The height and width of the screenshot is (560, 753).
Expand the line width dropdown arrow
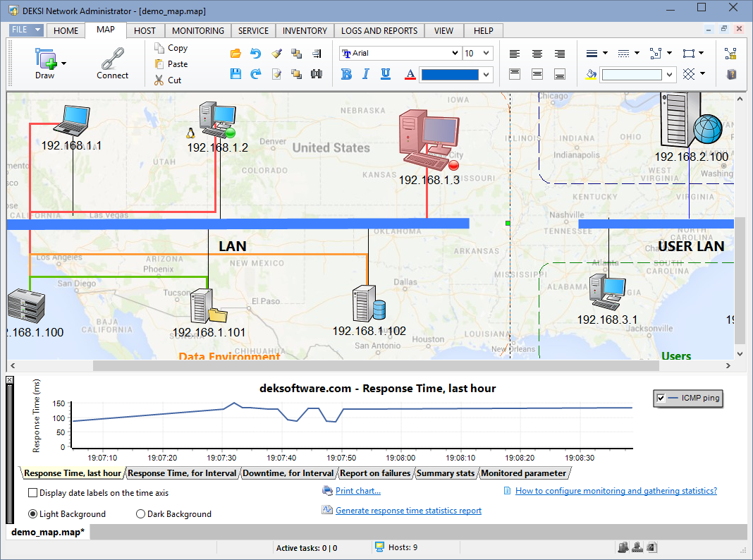[x=605, y=53]
